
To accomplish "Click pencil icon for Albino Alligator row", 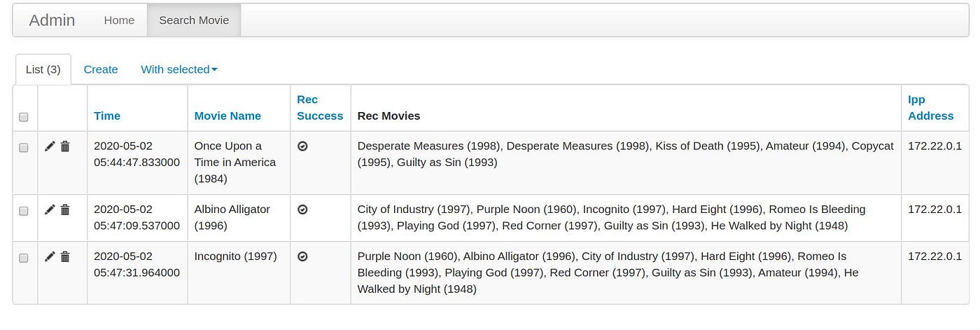I will [50, 209].
